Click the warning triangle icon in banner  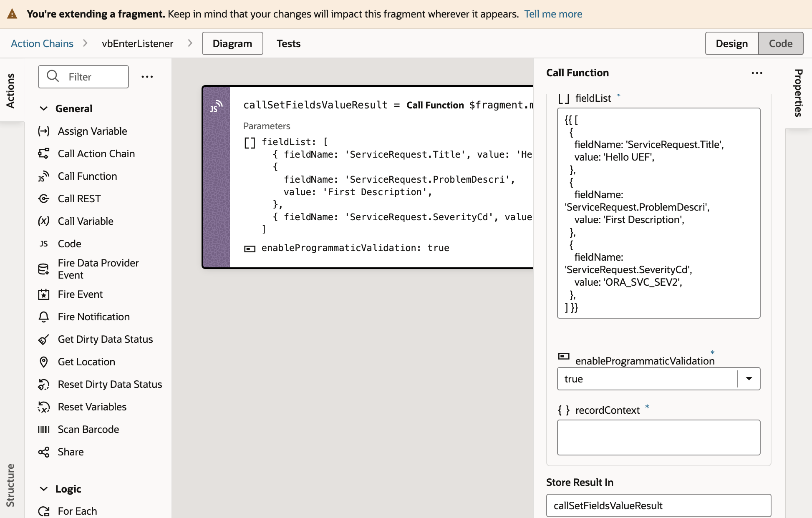click(x=13, y=14)
